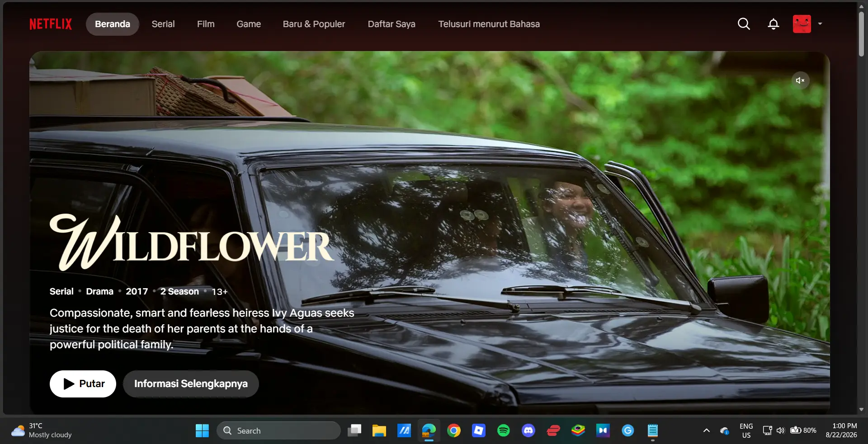Viewport: 868px width, 444px height.
Task: Click the battery 80% indicator
Action: tap(803, 430)
